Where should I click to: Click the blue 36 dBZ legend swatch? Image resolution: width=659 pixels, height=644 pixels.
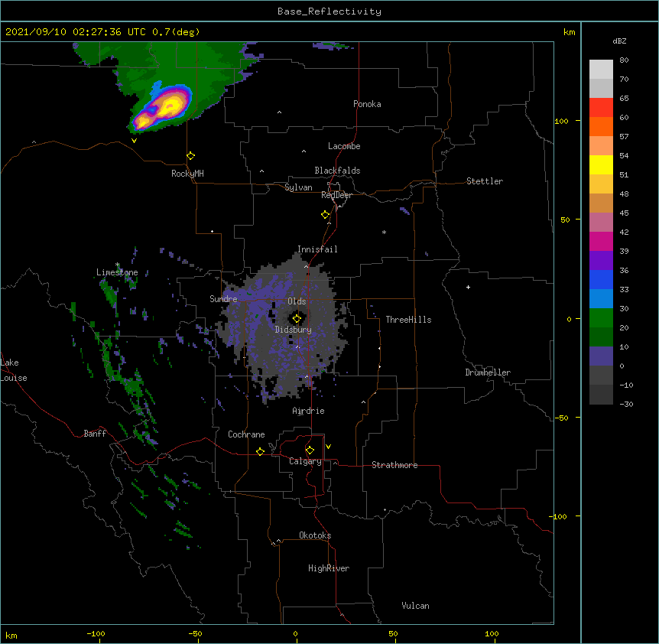point(601,279)
